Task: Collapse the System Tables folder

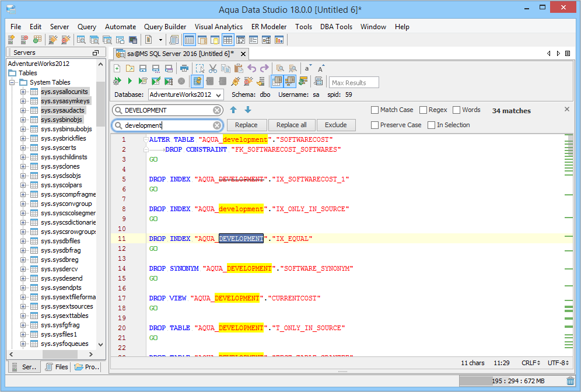Action: (13, 82)
